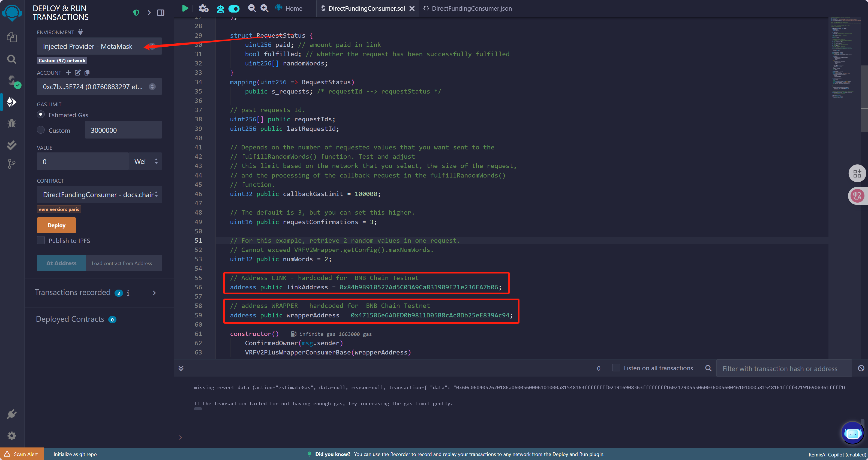The image size is (868, 460).
Task: Enable Listen on all transactions checkbox
Action: pos(616,368)
